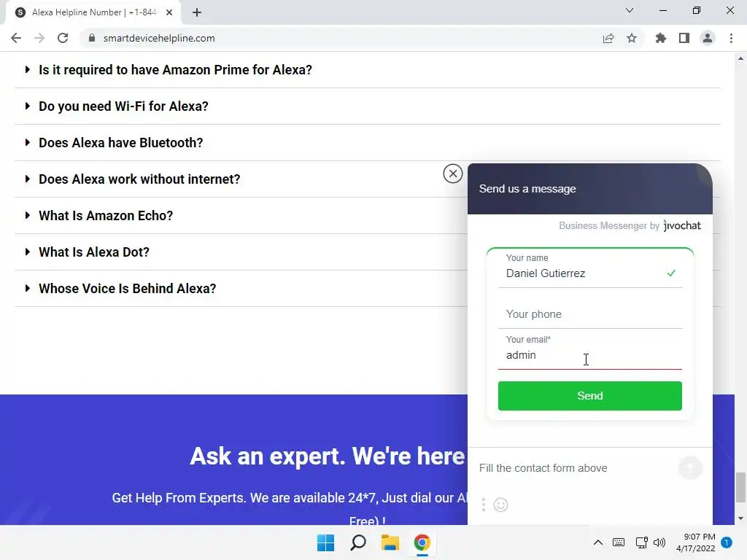Viewport: 747px width, 560px height.
Task: Open the notification badge in tray
Action: 727,542
